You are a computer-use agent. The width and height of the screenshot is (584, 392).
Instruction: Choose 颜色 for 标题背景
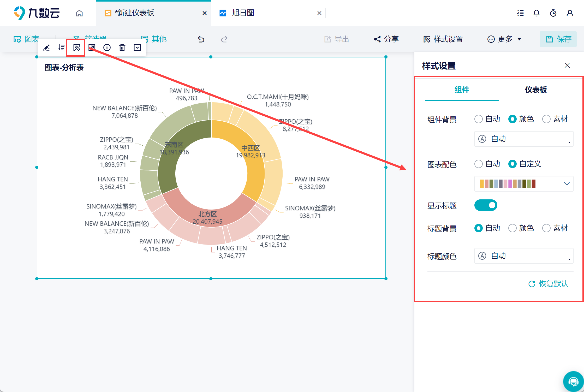click(x=513, y=228)
